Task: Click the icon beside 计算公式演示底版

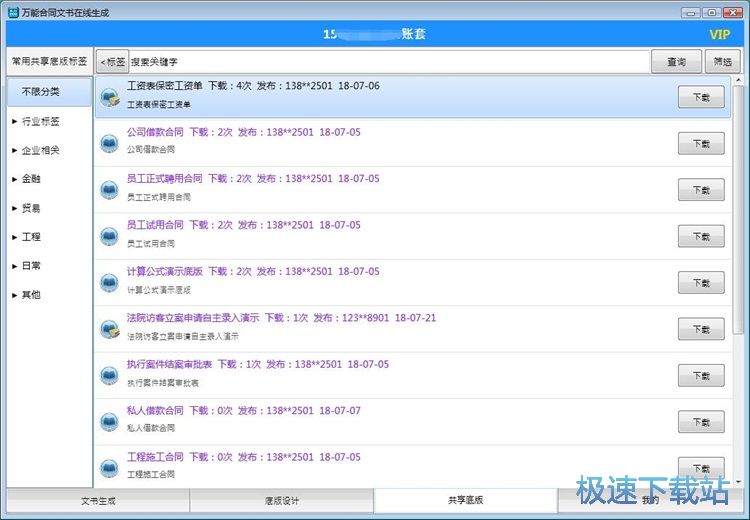Action: pyautogui.click(x=110, y=282)
